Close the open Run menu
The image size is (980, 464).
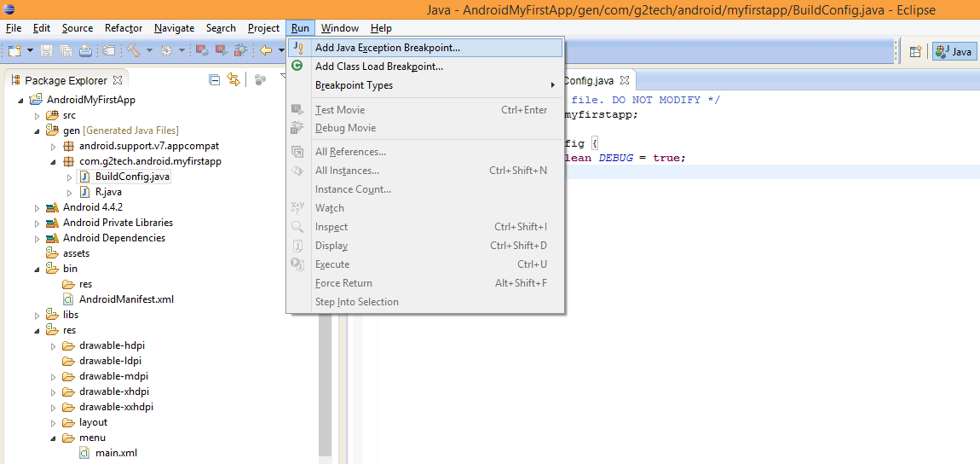pyautogui.click(x=300, y=28)
